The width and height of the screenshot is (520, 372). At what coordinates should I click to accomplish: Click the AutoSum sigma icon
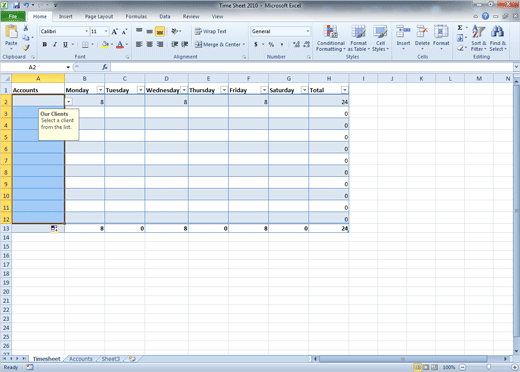pos(460,28)
